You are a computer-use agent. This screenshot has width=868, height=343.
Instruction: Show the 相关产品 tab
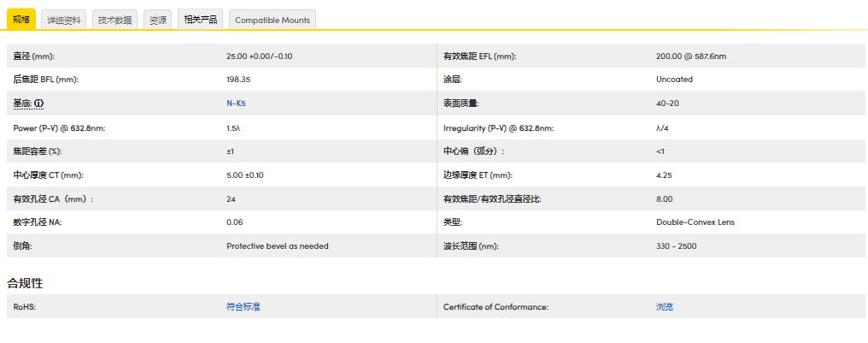tap(201, 20)
